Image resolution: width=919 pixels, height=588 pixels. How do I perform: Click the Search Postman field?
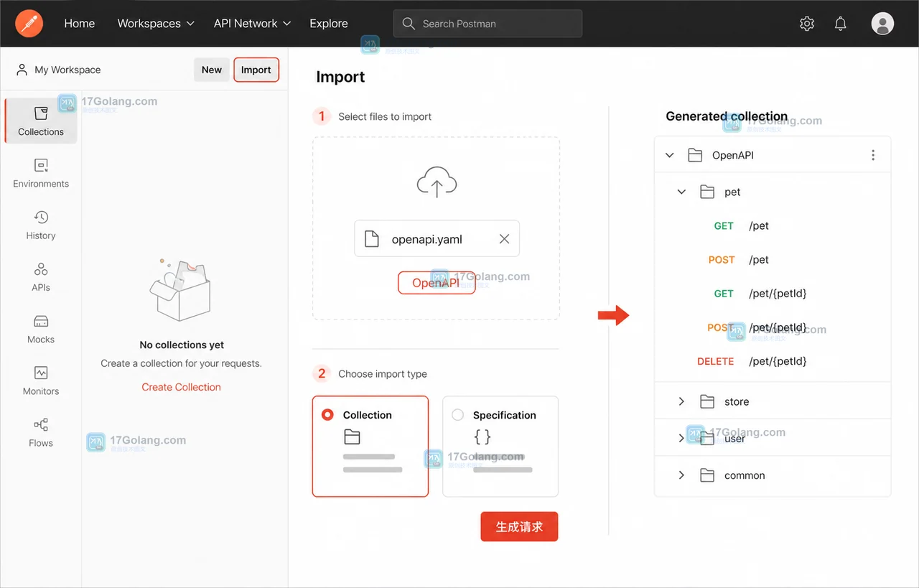[488, 24]
